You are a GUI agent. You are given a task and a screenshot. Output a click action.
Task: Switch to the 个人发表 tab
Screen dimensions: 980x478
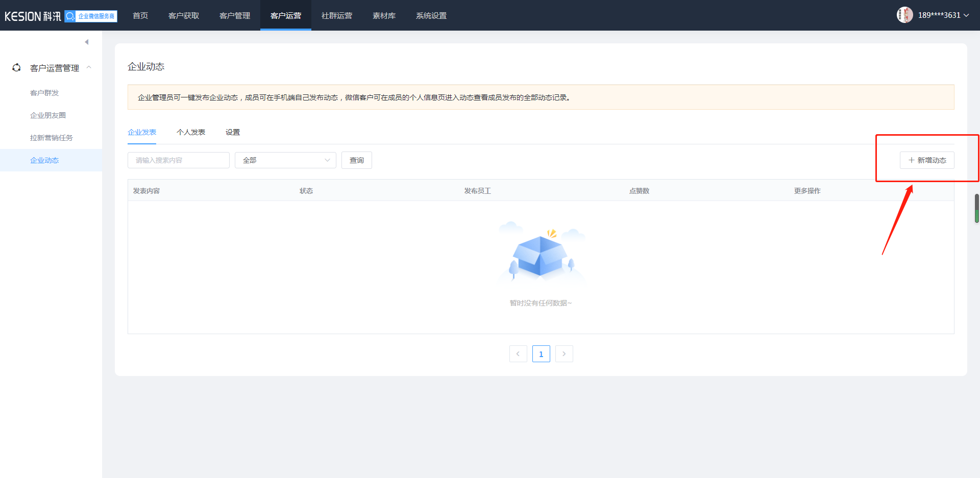[x=191, y=132]
